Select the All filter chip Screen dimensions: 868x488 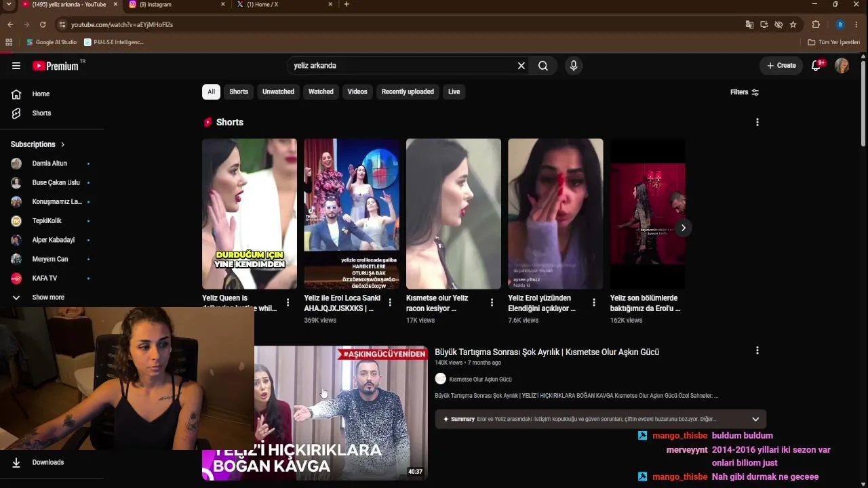(211, 91)
